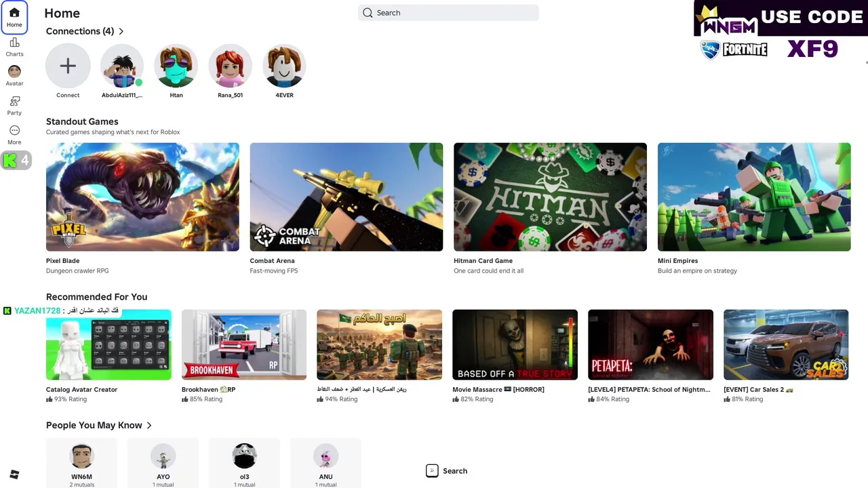Click the Hitman Card Game title
The width and height of the screenshot is (868, 488).
tap(484, 261)
